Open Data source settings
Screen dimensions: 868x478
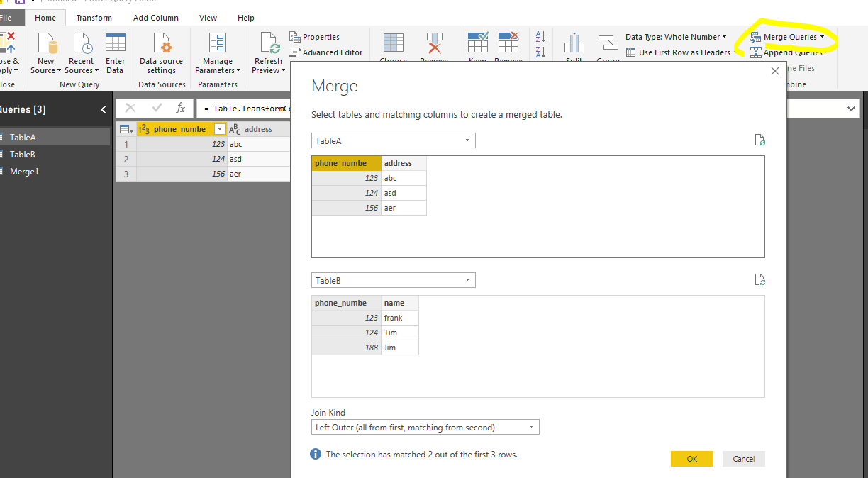(x=162, y=54)
